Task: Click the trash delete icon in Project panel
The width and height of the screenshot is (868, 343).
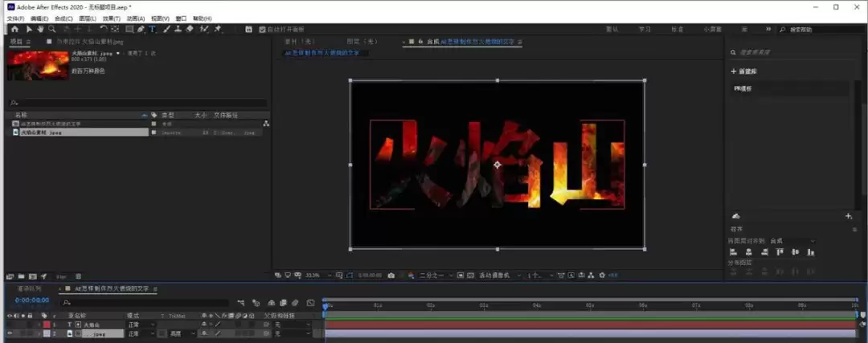Action: point(78,276)
